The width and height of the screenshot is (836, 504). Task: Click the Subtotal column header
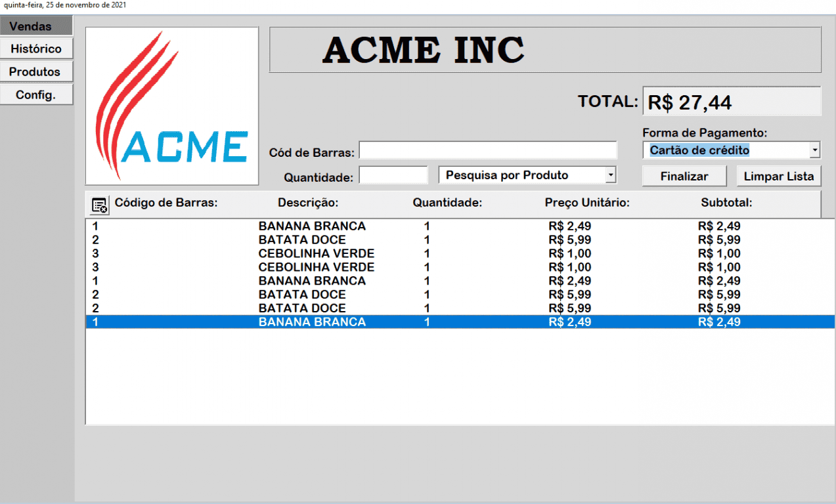coord(726,203)
